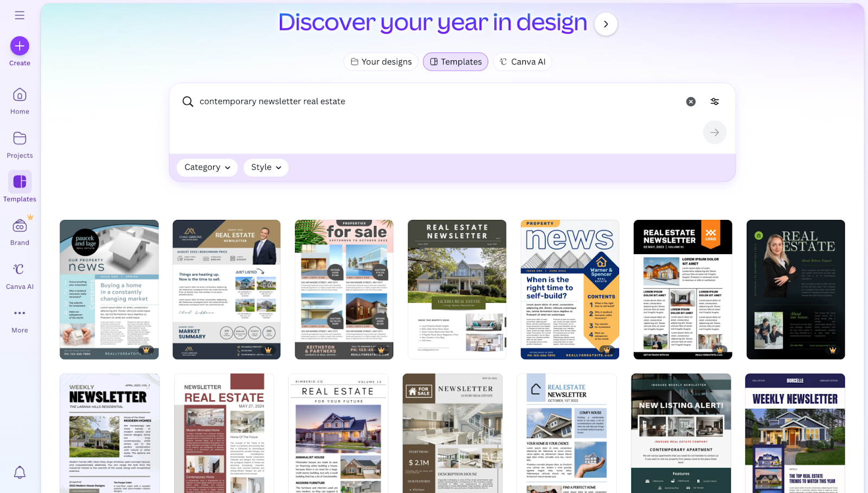Open the hamburger menu at top left
This screenshot has width=868, height=493.
[x=19, y=15]
